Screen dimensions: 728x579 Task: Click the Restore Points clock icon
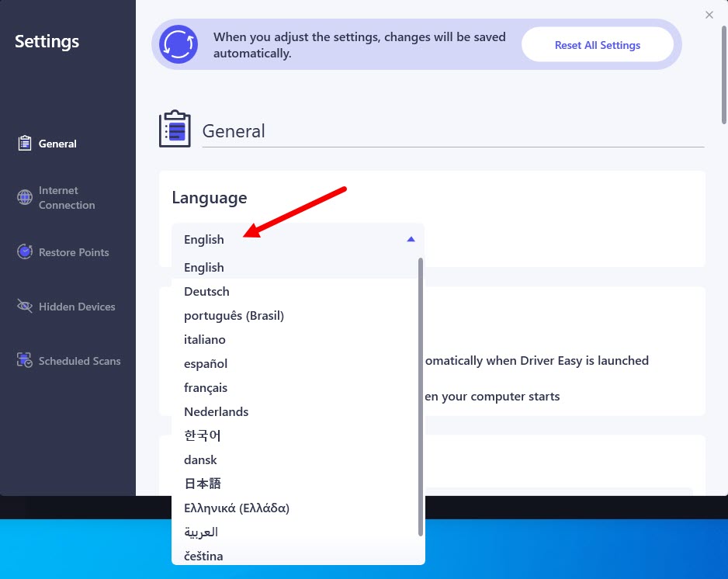[x=25, y=252]
